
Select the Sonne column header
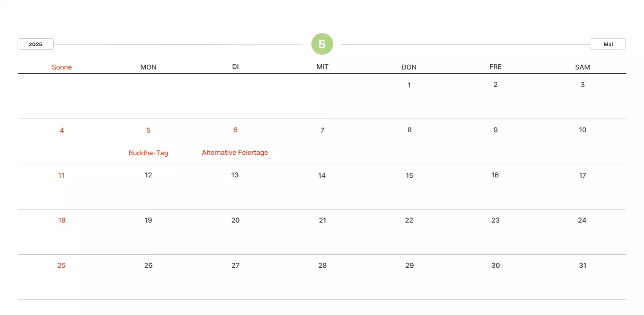pos(62,67)
